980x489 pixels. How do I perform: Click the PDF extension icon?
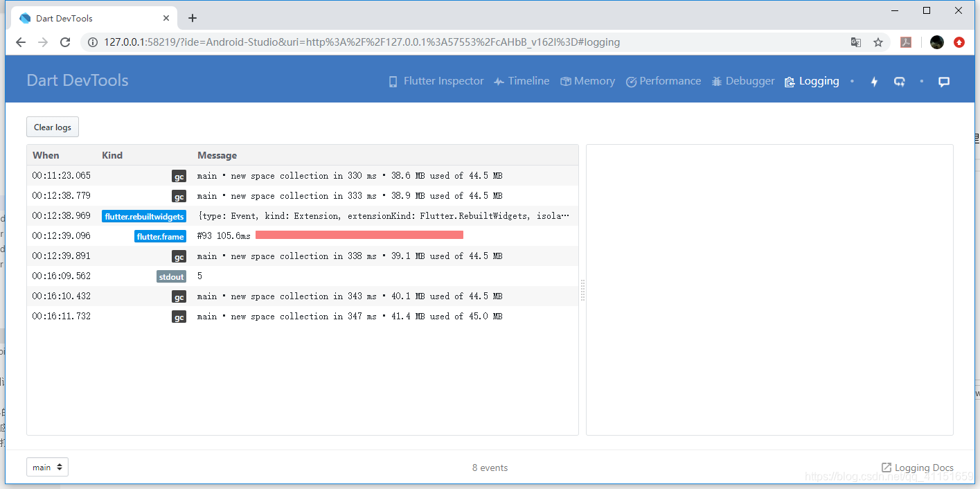tap(906, 42)
